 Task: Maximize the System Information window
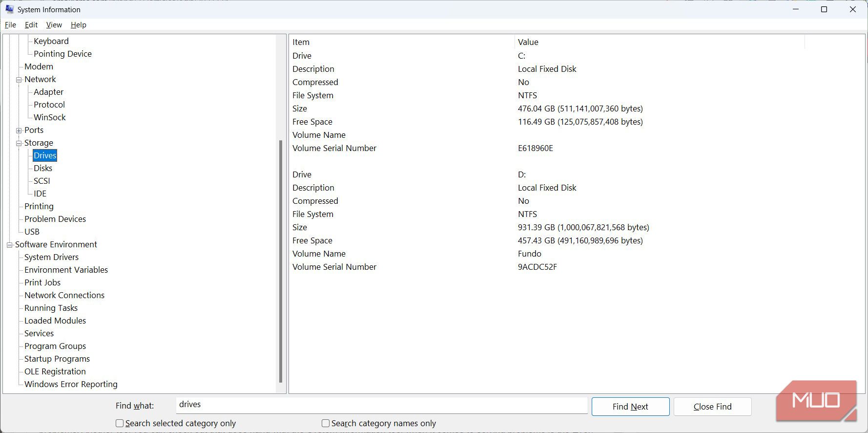click(824, 9)
